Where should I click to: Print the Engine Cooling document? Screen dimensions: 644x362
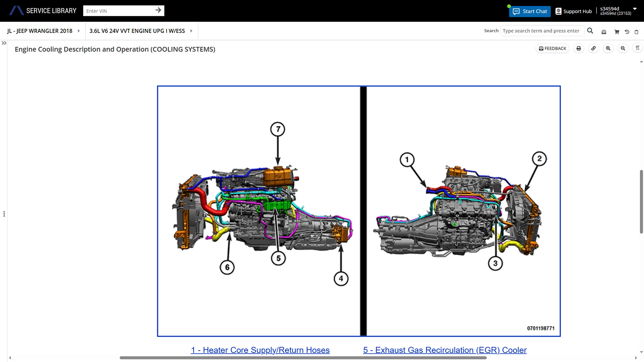click(x=579, y=48)
